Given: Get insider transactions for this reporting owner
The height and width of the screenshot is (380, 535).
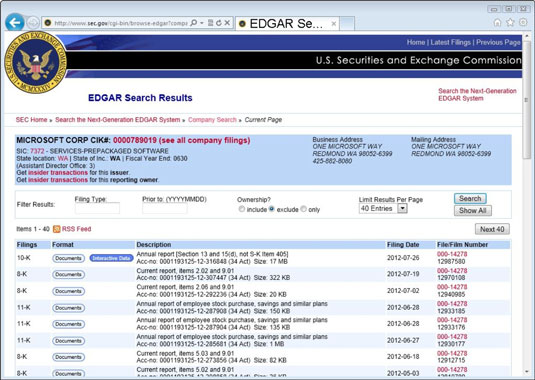Looking at the screenshot, I should 58,180.
